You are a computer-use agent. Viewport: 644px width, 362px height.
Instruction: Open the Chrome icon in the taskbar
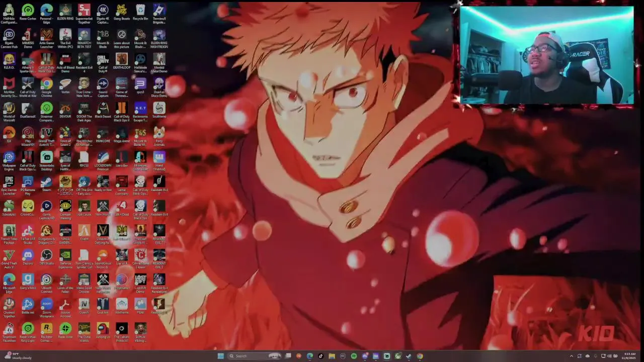pyautogui.click(x=420, y=356)
